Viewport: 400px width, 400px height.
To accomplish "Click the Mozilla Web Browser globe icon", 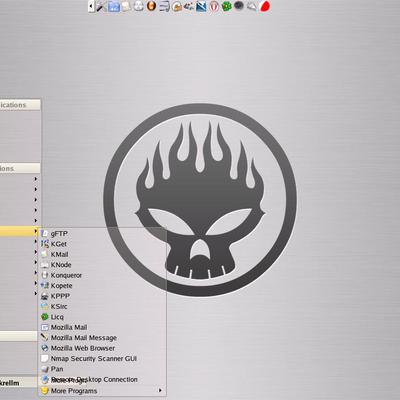I will 45,348.
